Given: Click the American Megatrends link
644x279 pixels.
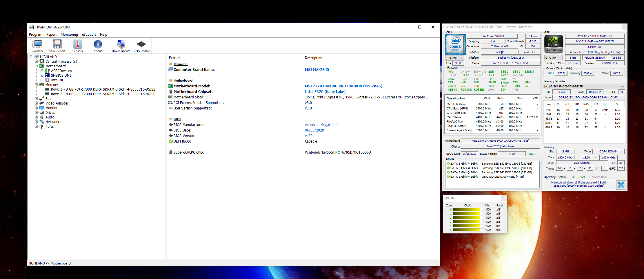Looking at the screenshot, I should tap(322, 125).
